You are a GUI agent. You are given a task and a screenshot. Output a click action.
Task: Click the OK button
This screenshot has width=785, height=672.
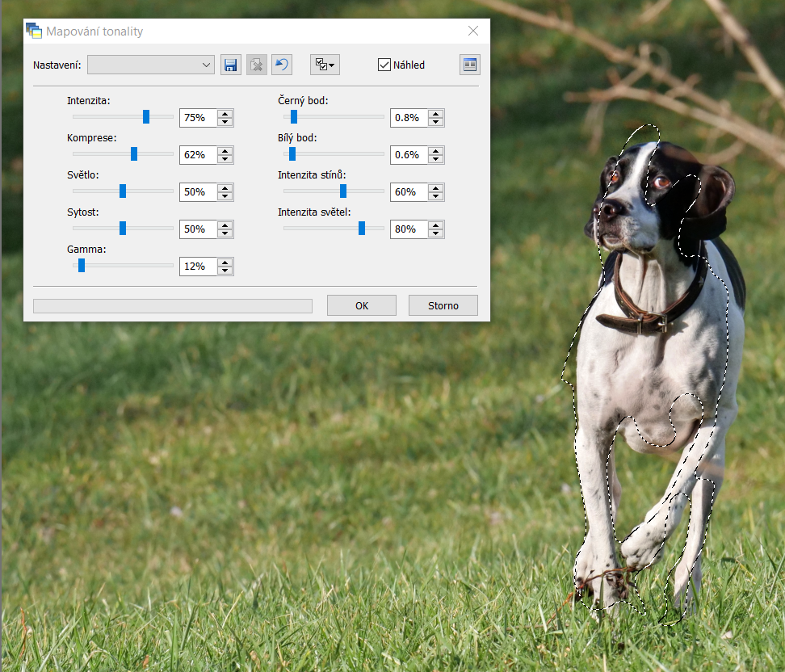coord(362,305)
